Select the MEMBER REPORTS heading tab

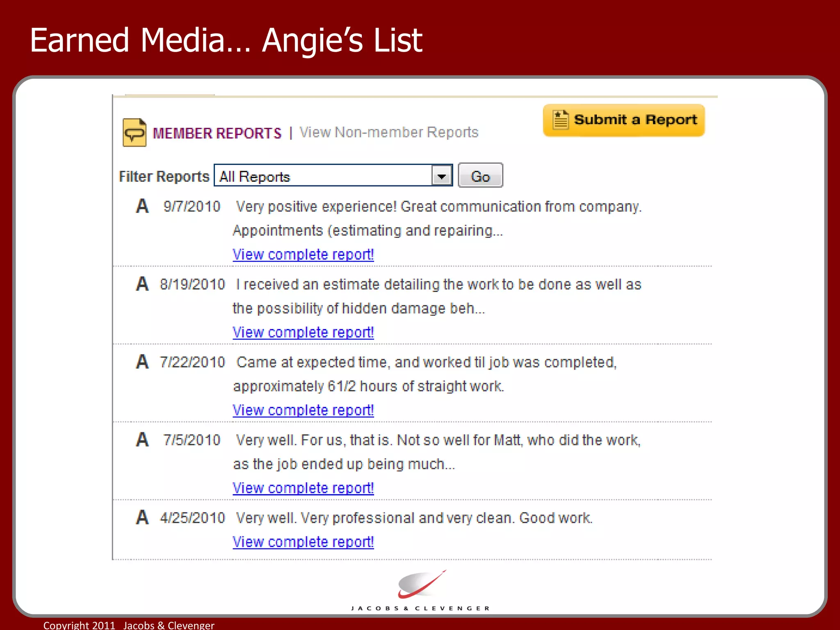(x=217, y=133)
